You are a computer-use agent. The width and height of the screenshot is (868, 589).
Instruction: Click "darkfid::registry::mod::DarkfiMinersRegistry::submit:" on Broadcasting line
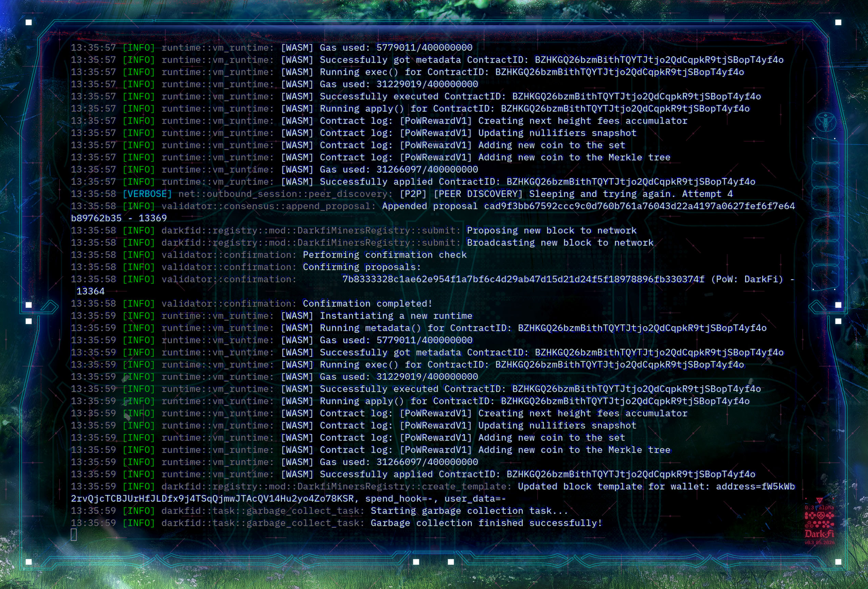311,243
